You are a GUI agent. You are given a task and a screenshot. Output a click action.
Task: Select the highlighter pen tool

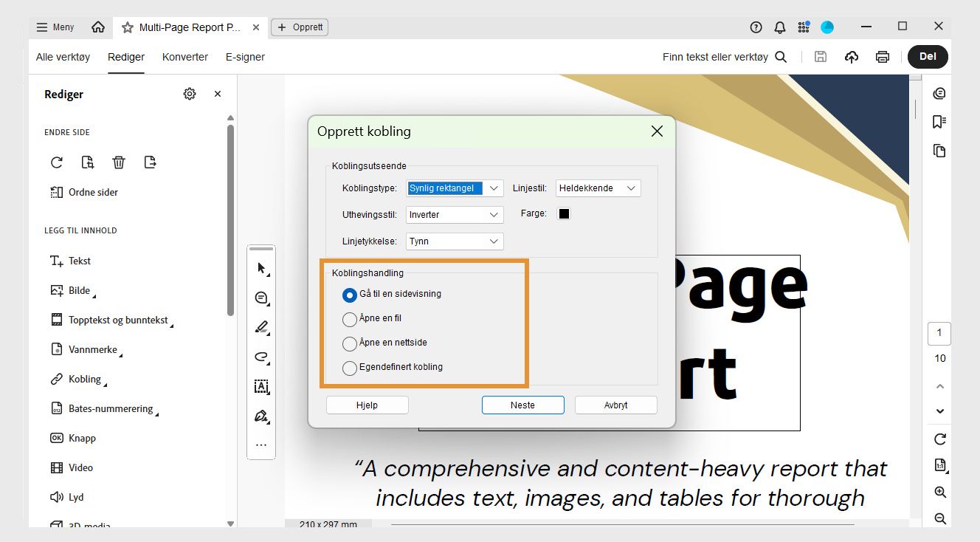pos(261,327)
